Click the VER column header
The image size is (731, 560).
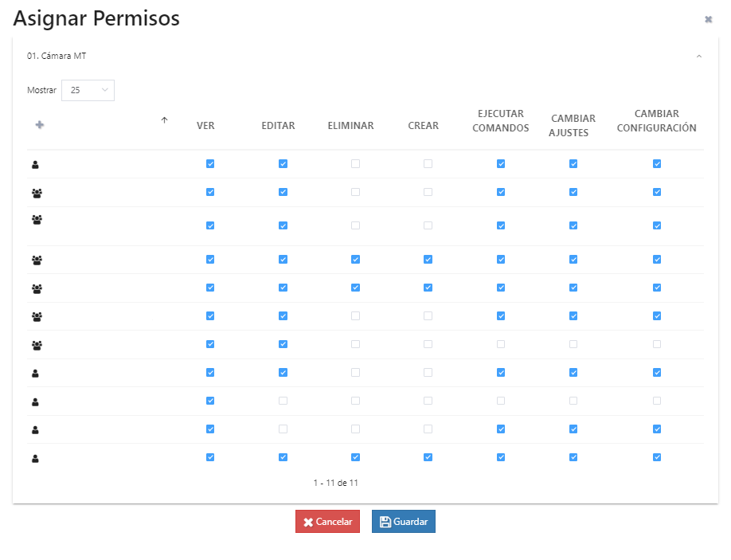pyautogui.click(x=205, y=126)
